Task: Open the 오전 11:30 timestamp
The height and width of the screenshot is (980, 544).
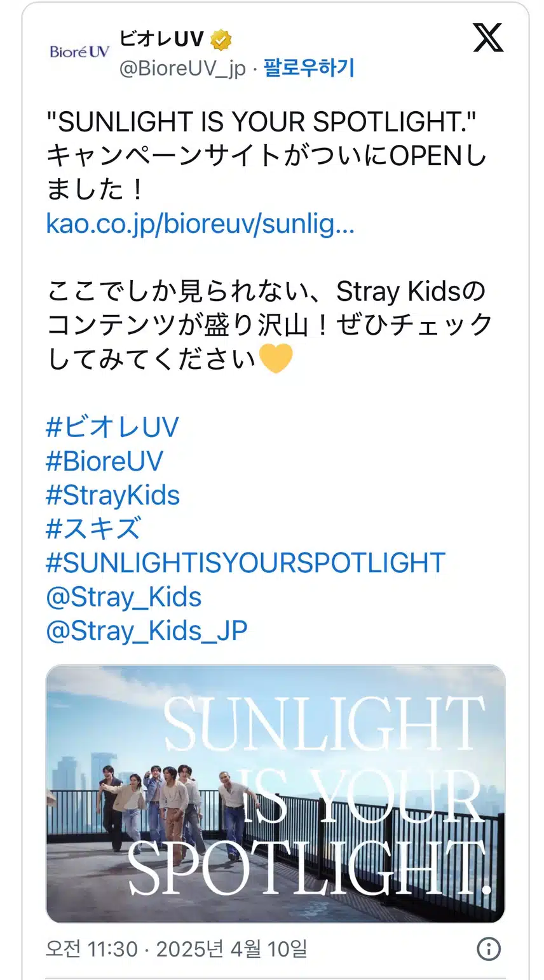Action: click(92, 949)
